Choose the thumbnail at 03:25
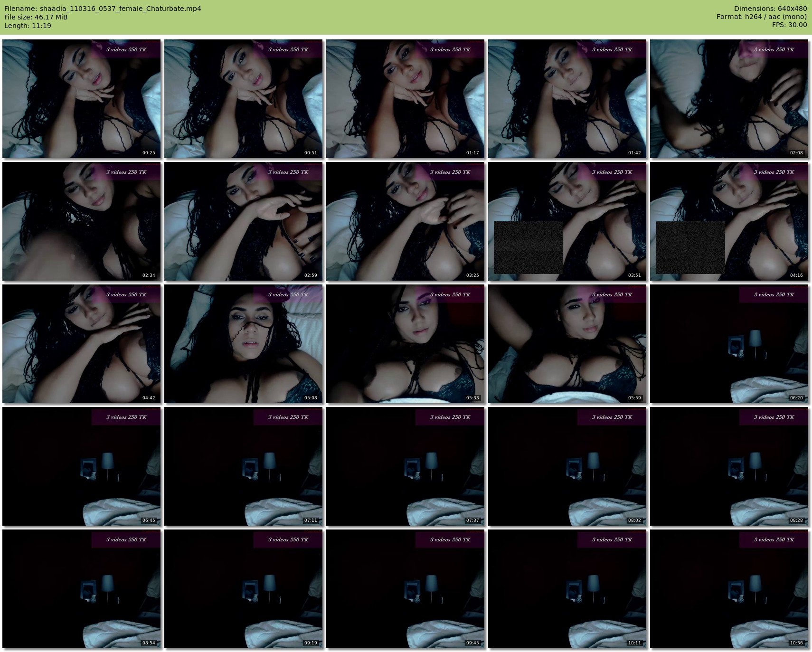 pos(406,221)
